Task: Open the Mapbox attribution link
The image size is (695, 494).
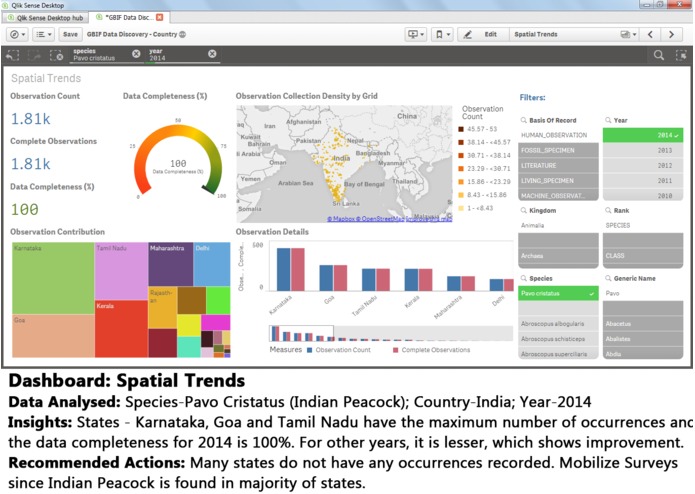Action: click(340, 219)
